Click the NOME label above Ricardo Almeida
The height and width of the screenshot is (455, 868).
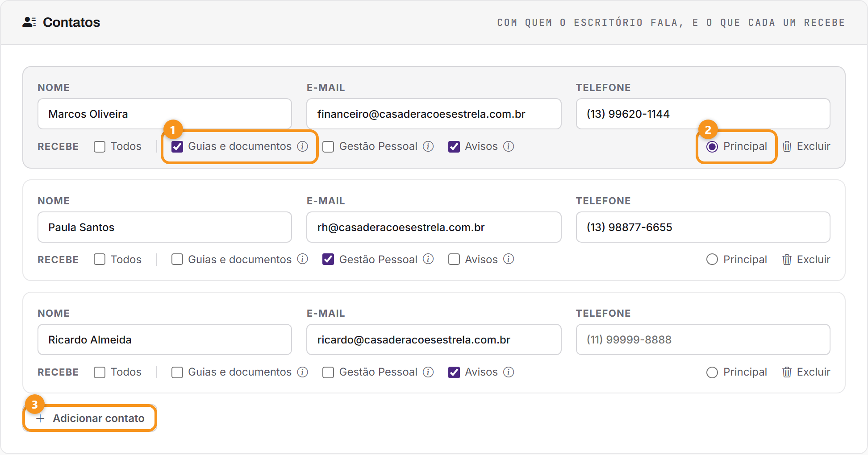(x=54, y=313)
